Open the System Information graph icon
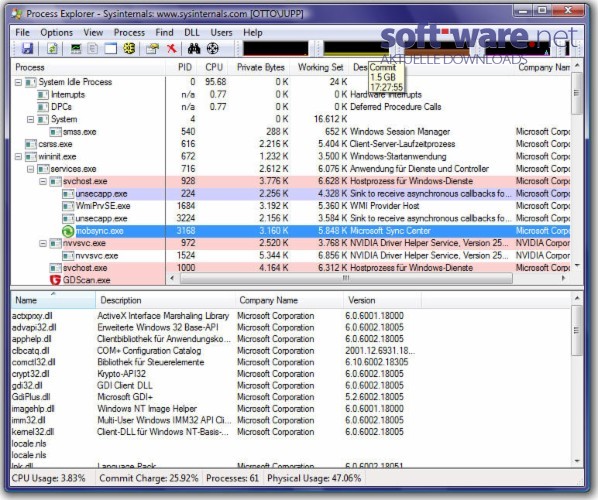The image size is (598, 500). [x=76, y=48]
